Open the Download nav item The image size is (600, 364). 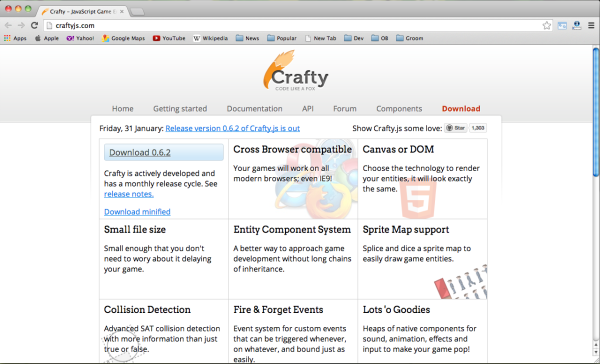point(461,109)
